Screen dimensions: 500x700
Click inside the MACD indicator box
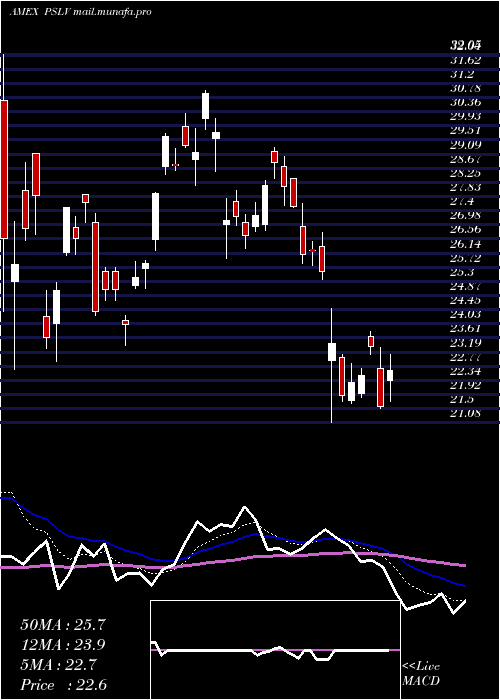coord(275,650)
